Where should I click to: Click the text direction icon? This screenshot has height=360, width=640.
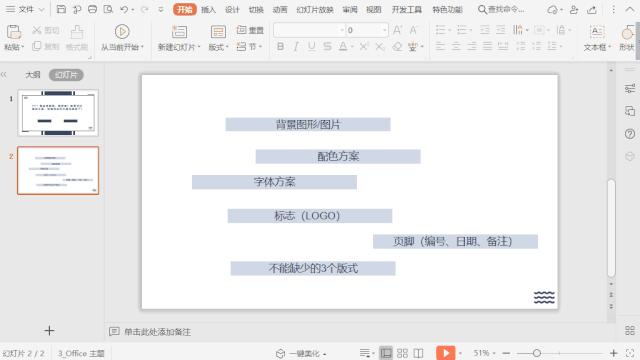[x=518, y=30]
